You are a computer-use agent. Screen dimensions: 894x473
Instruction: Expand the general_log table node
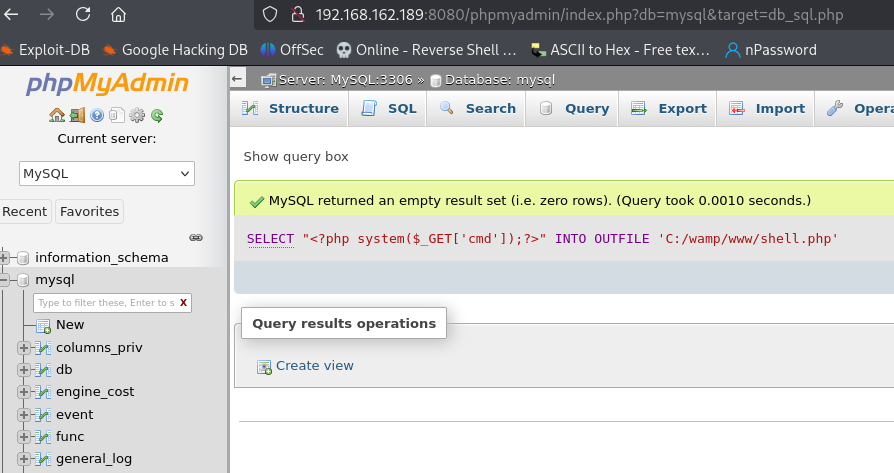point(23,459)
